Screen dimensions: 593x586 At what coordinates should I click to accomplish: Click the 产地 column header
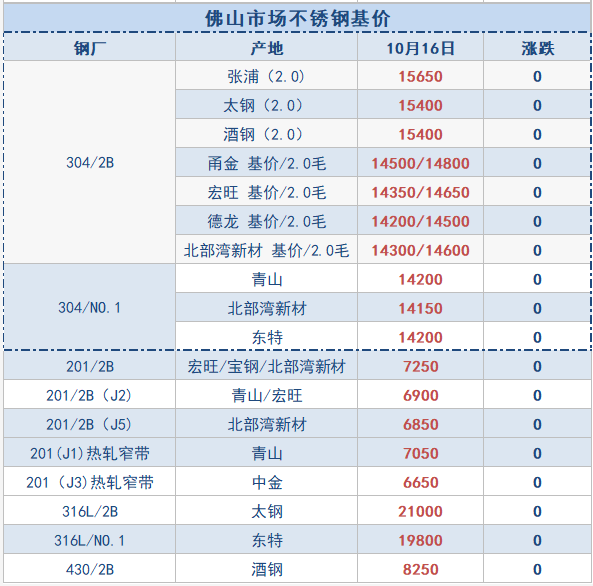tap(267, 48)
